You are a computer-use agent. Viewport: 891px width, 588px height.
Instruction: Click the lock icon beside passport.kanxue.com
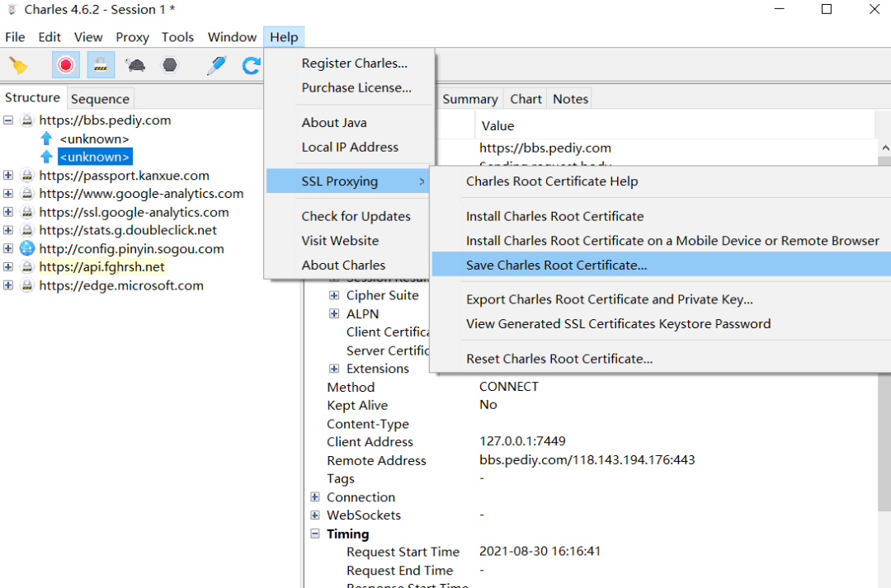click(27, 175)
